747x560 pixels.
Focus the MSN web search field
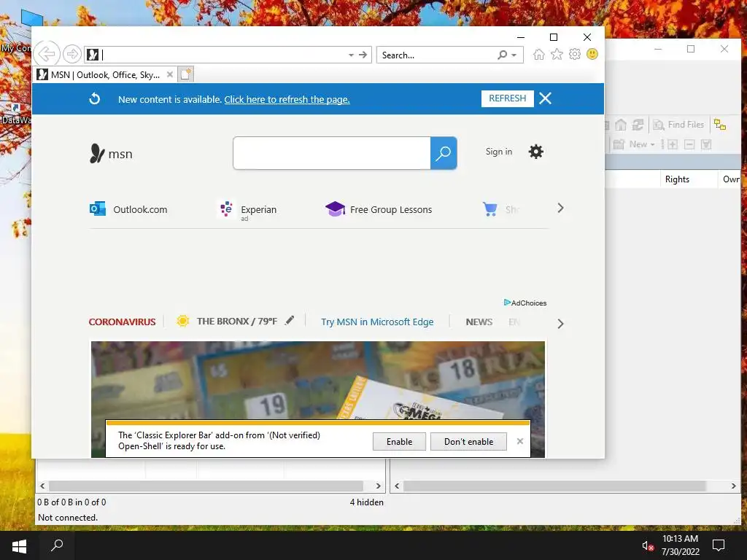(x=332, y=153)
